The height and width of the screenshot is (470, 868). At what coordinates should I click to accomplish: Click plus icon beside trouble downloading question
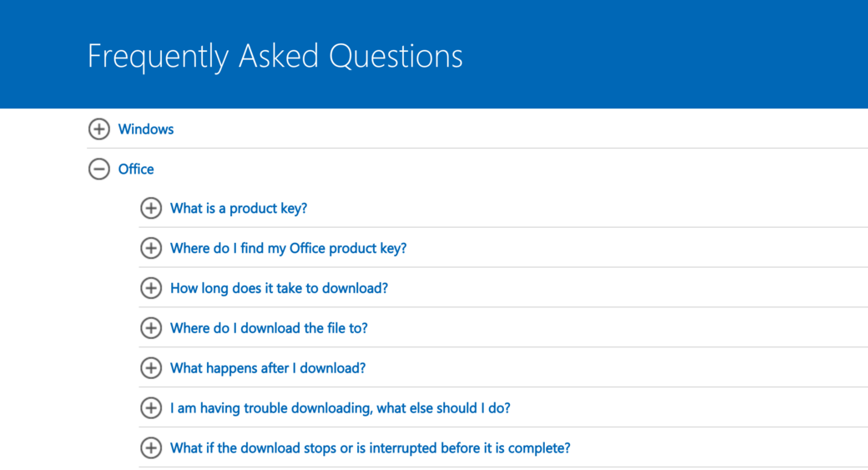tap(151, 409)
